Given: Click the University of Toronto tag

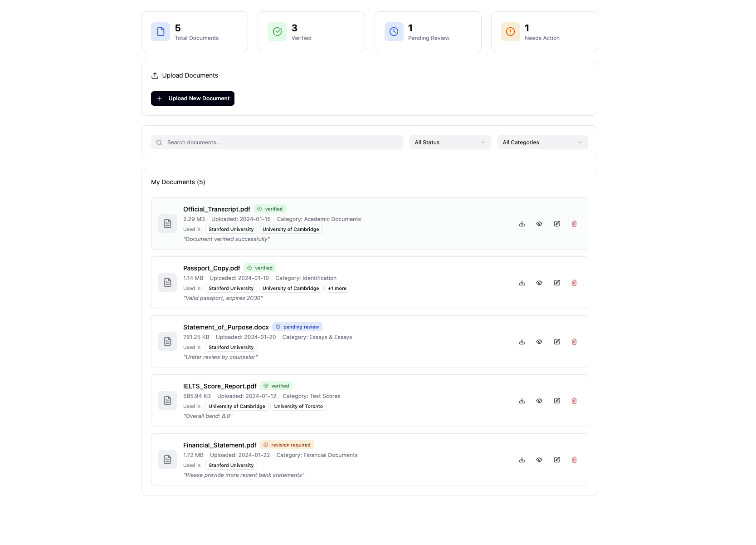Looking at the screenshot, I should pos(298,407).
